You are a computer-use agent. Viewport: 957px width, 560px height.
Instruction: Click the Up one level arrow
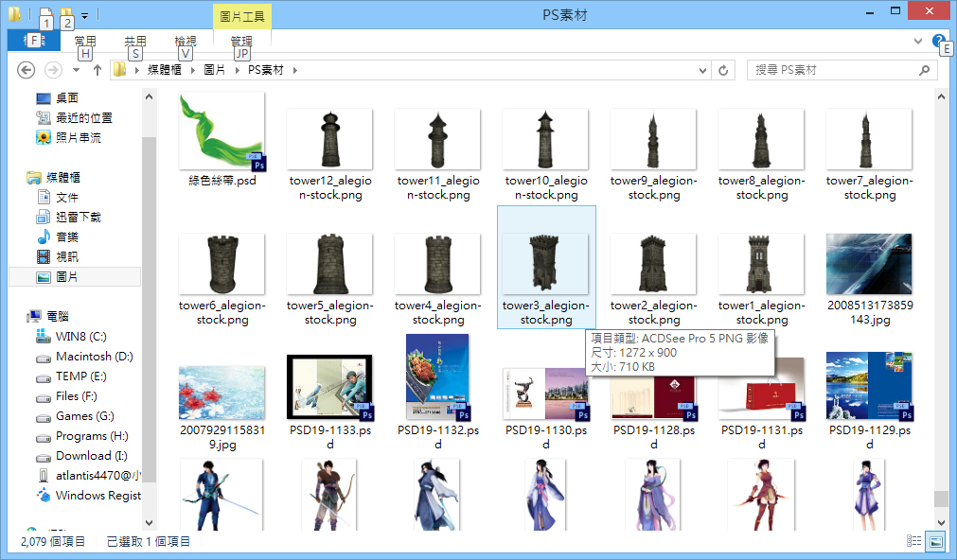pos(97,70)
